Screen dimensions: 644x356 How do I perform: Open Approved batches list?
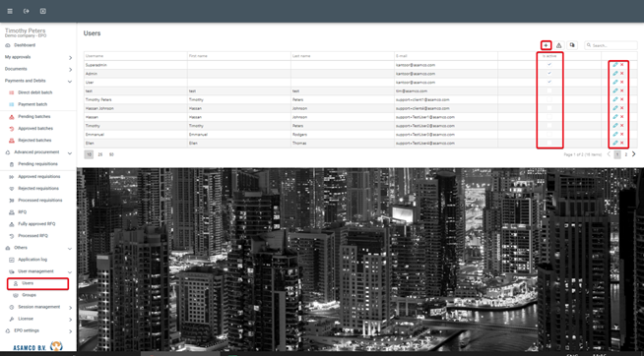pos(35,129)
